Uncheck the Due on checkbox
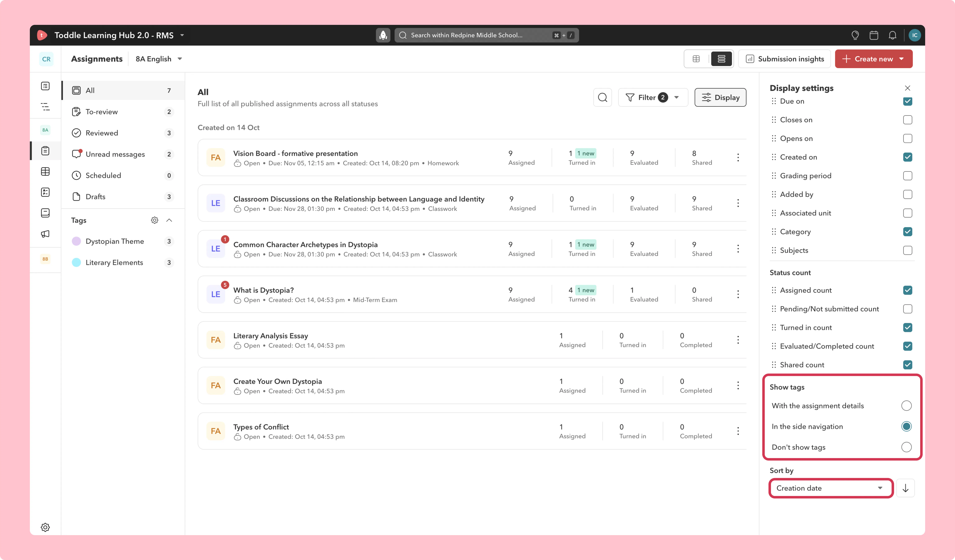955x560 pixels. [907, 101]
